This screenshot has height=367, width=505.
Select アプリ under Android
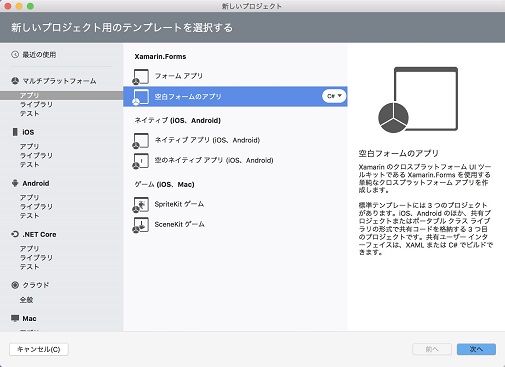pos(29,197)
